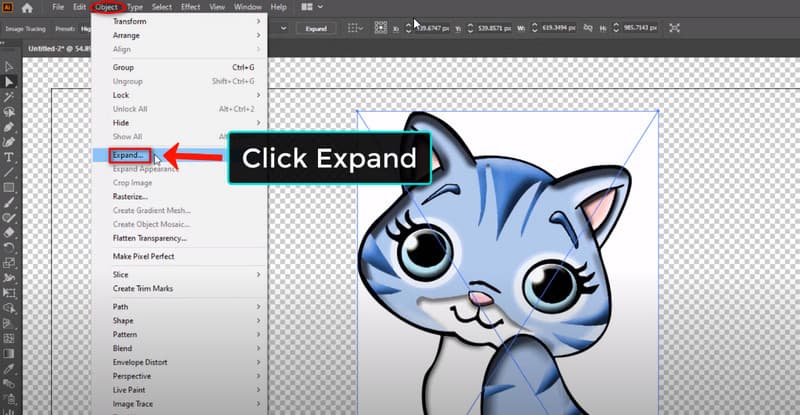Select the Perspective Grid tool

(x=9, y=323)
